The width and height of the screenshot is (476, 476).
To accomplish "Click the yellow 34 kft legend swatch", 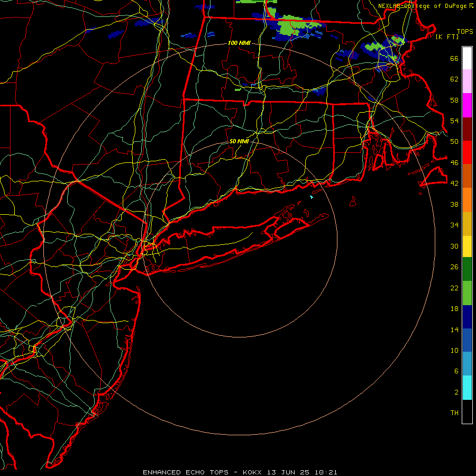I will click(x=467, y=246).
